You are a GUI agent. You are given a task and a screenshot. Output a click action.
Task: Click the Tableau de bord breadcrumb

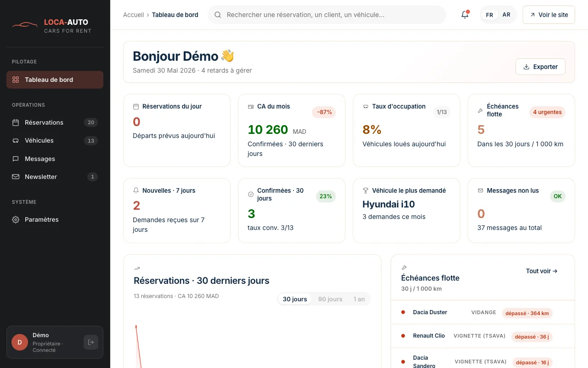coord(175,15)
